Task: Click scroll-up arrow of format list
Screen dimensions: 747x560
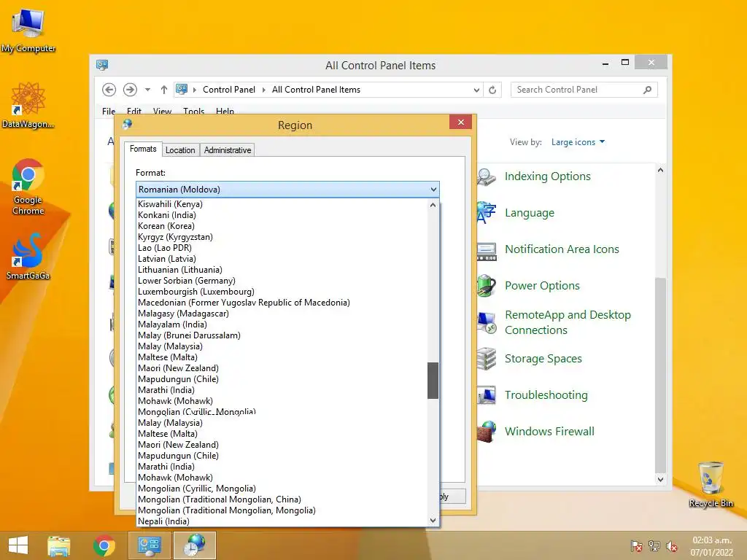Action: (433, 205)
